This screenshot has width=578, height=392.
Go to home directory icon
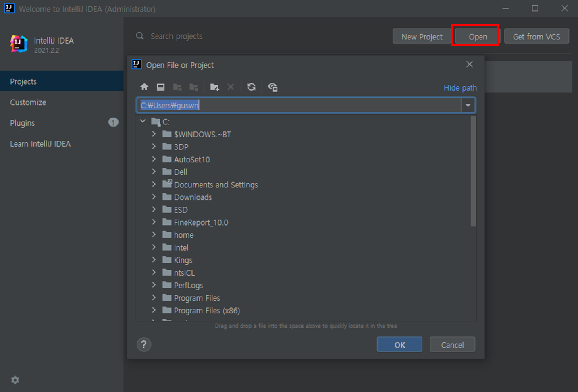[144, 87]
